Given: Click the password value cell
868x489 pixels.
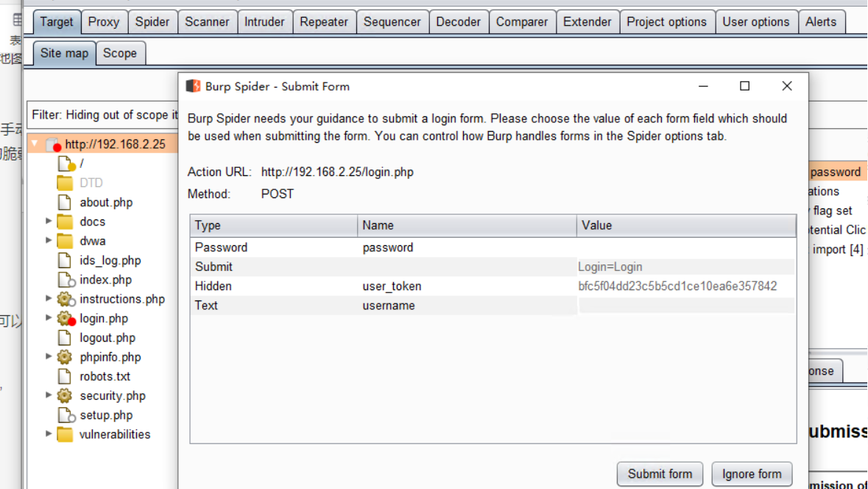Looking at the screenshot, I should [x=685, y=247].
